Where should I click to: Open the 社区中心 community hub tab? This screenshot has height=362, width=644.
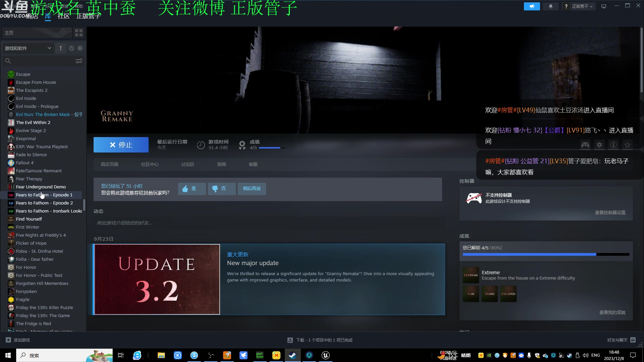150,164
